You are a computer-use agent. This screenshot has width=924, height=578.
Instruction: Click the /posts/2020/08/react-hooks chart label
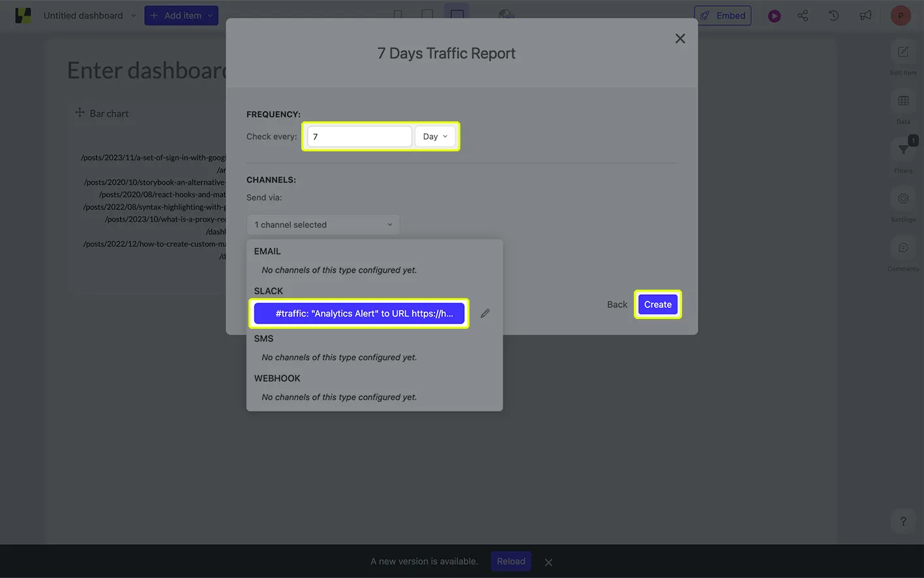(x=162, y=194)
